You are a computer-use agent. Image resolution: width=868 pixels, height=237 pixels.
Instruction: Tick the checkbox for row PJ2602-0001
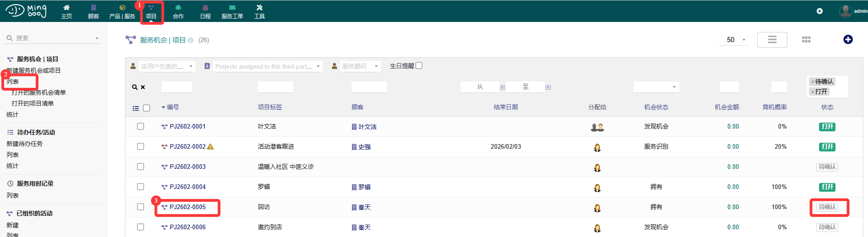pos(141,126)
